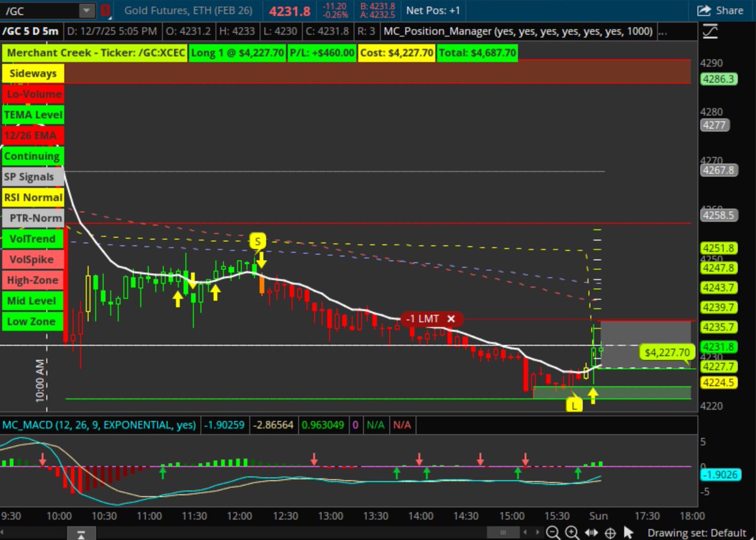The image size is (756, 540).
Task: Click the ellipsis after MC_Position_Manager title
Action: (663, 32)
